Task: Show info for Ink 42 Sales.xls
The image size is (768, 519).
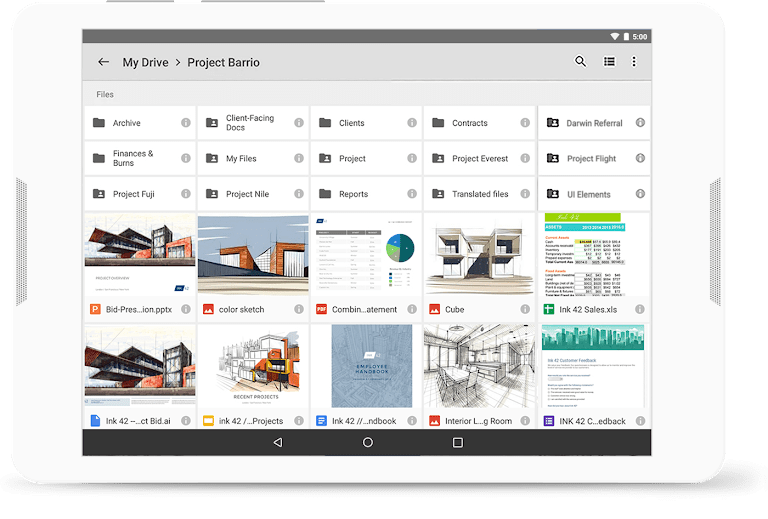Action: point(640,309)
